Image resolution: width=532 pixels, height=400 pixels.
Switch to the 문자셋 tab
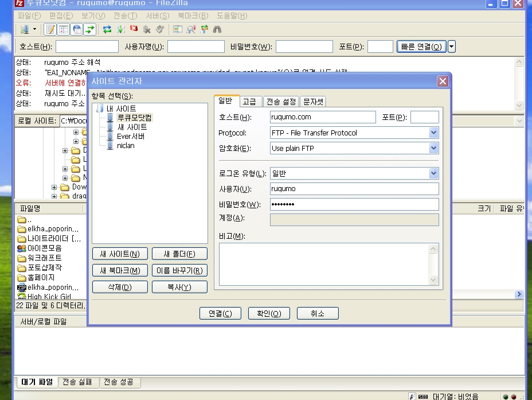pyautogui.click(x=313, y=102)
